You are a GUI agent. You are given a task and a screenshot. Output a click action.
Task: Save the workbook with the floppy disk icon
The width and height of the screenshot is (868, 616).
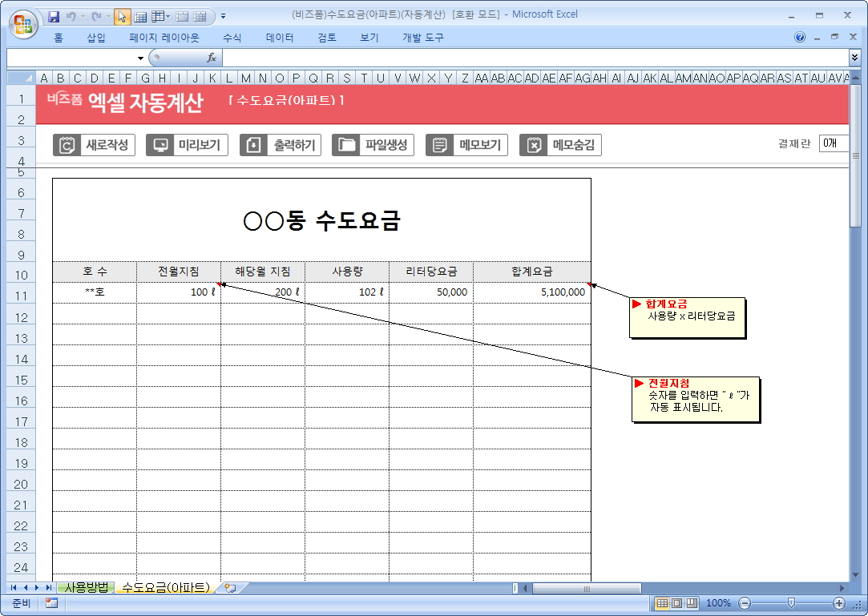click(54, 17)
